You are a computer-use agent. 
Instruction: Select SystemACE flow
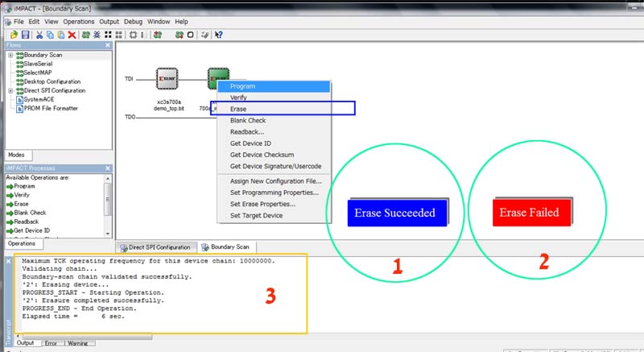(39, 99)
